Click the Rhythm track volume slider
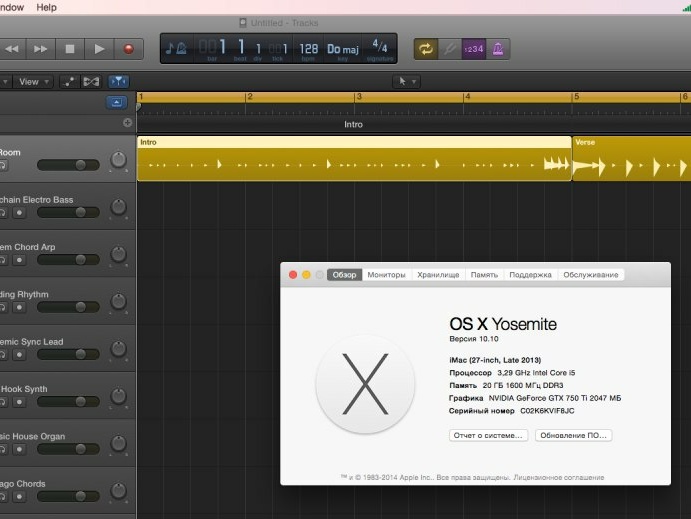Image resolution: width=691 pixels, height=519 pixels. [68, 307]
